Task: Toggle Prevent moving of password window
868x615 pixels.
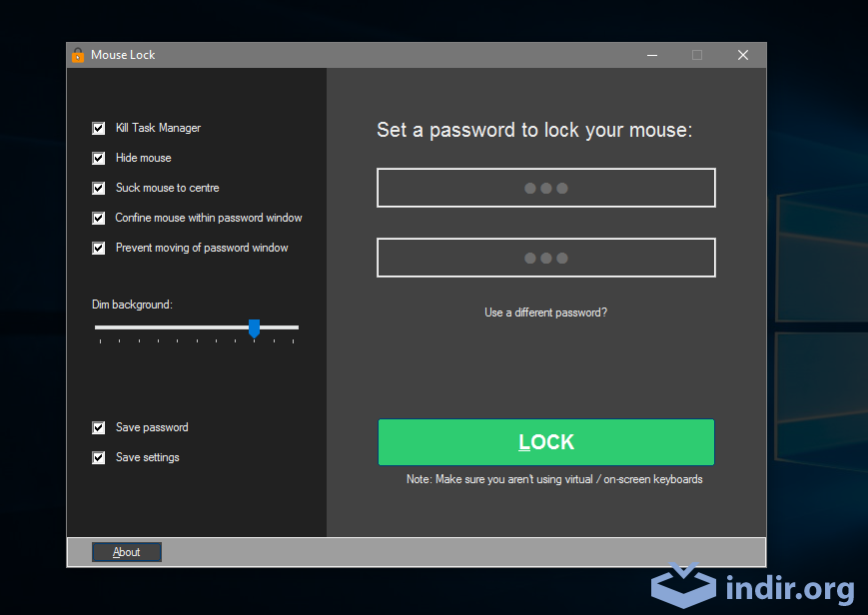Action: coord(98,248)
